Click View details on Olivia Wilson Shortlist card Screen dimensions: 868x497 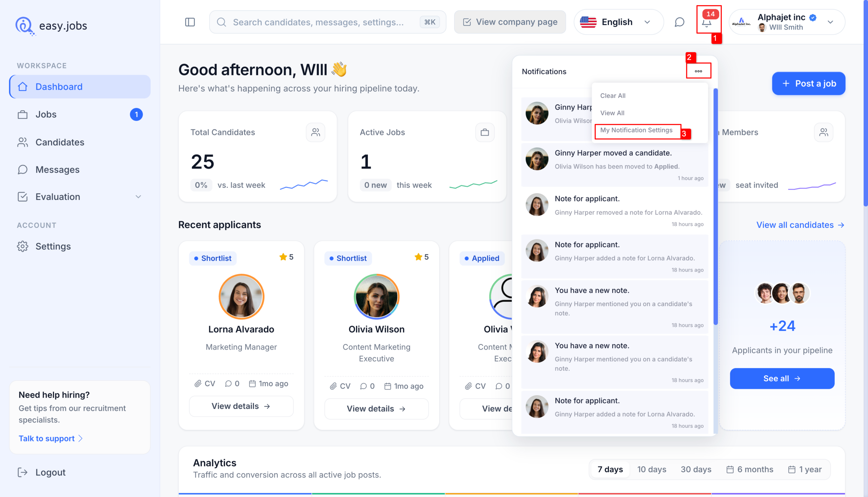(x=376, y=409)
